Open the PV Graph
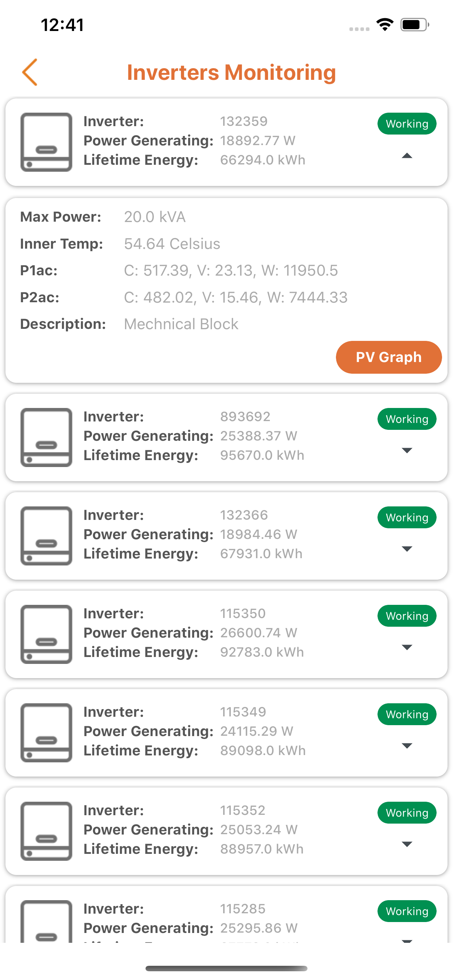This screenshot has height=980, width=453. tap(388, 357)
